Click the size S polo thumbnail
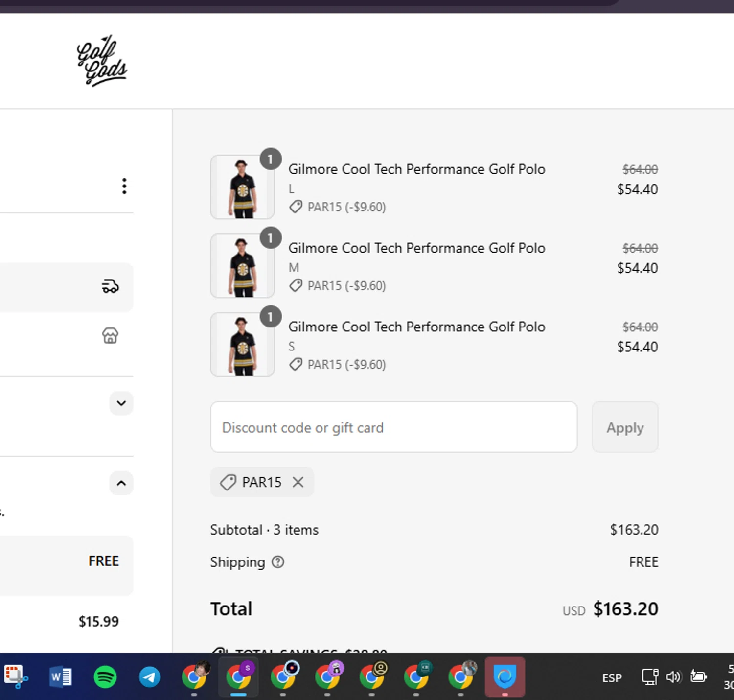Image resolution: width=734 pixels, height=700 pixels. tap(242, 345)
